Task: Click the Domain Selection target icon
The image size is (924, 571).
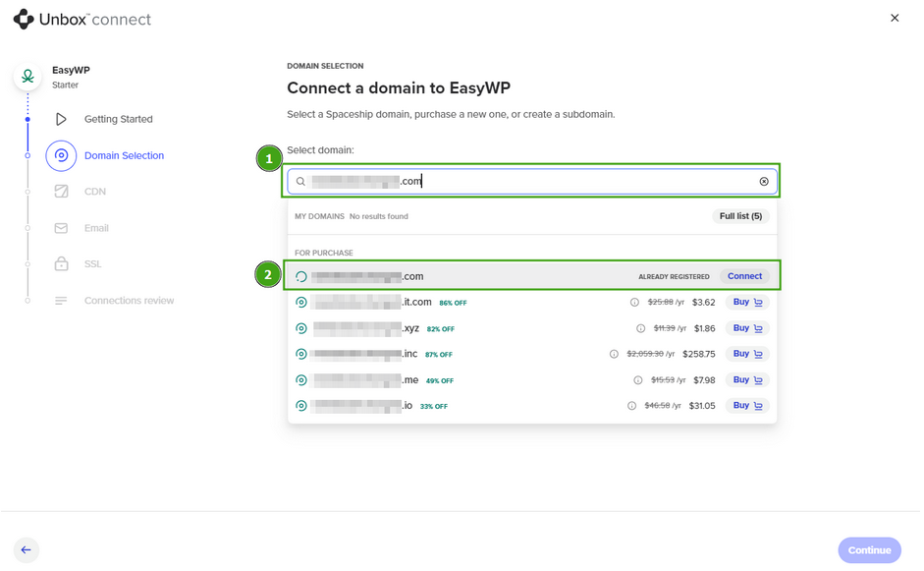Action: coord(61,155)
